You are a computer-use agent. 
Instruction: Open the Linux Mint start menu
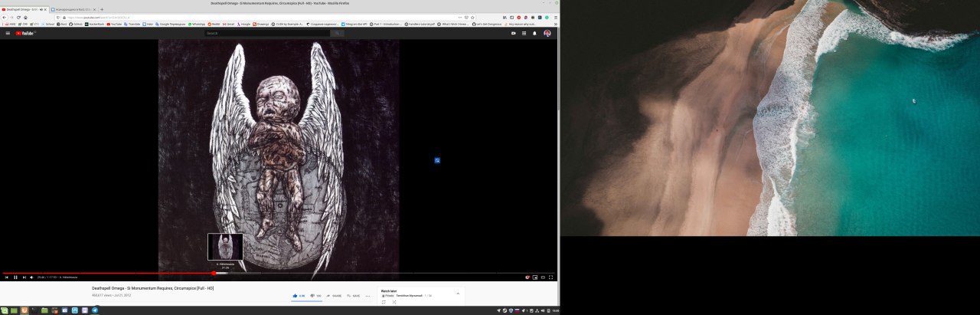tap(4, 310)
